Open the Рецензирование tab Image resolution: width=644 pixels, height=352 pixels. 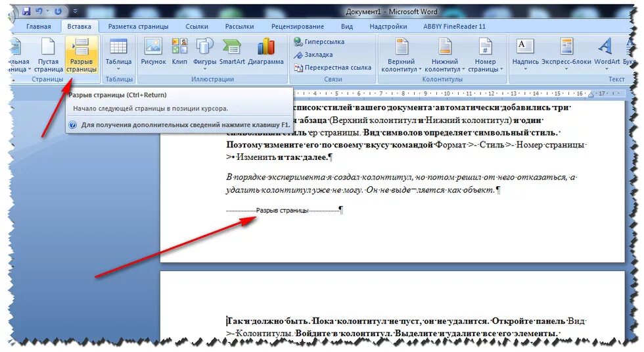tap(298, 26)
